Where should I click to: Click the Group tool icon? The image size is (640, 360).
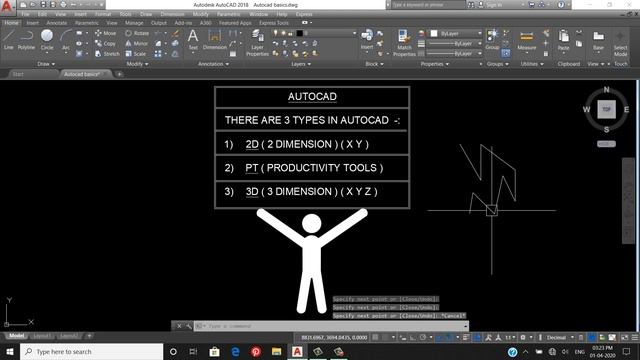(x=492, y=40)
